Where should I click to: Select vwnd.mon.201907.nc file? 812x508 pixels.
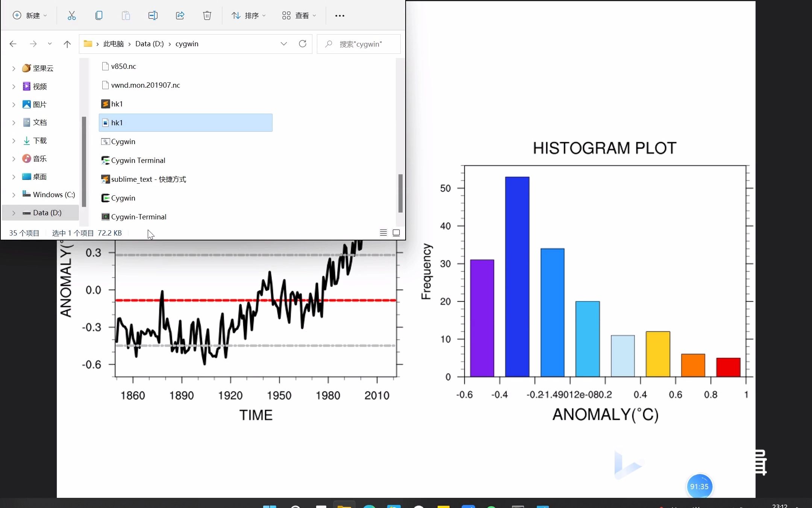(x=141, y=85)
